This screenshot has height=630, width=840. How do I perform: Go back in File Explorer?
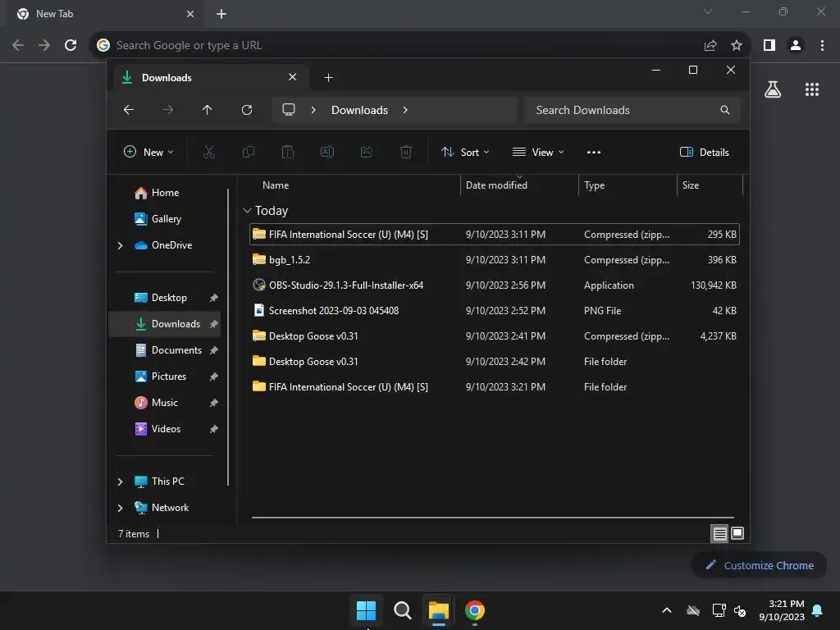coord(129,110)
